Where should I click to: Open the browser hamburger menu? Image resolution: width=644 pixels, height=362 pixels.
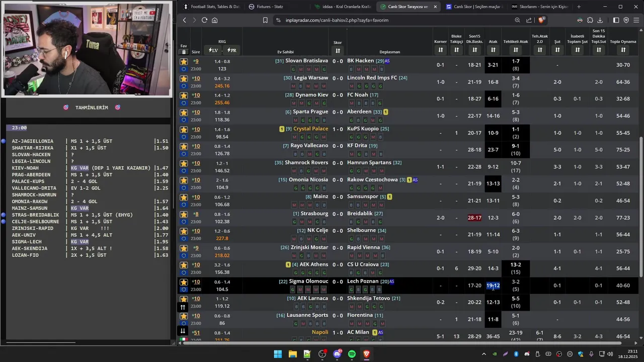(x=636, y=20)
